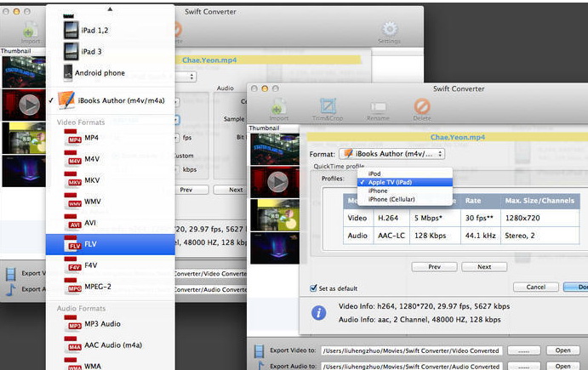Click film strip icon beside Export Video to

pyautogui.click(x=260, y=351)
